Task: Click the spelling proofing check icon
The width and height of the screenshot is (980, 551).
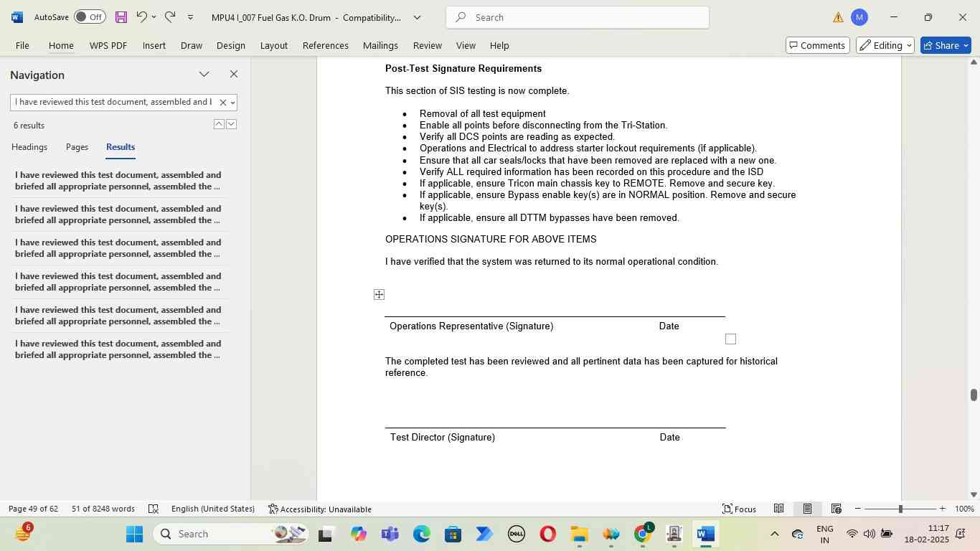Action: 153,509
